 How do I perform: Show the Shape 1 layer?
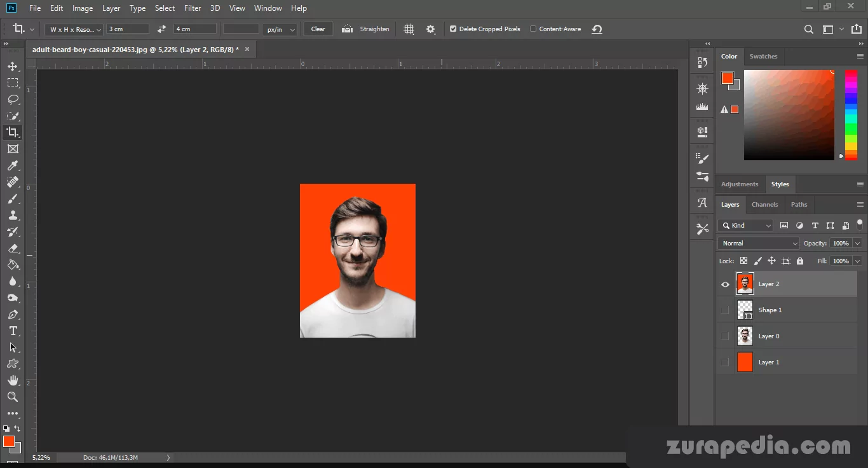point(725,310)
